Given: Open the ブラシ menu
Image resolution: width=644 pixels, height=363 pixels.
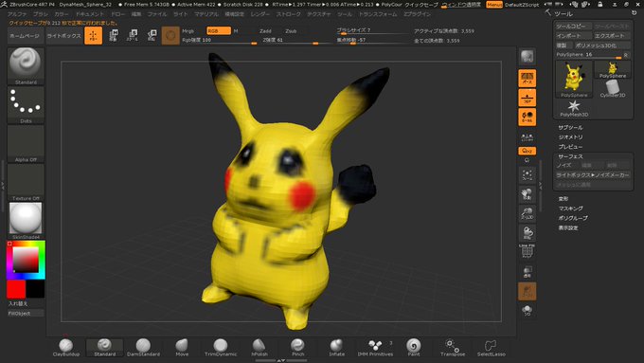Looking at the screenshot, I should click(x=40, y=14).
